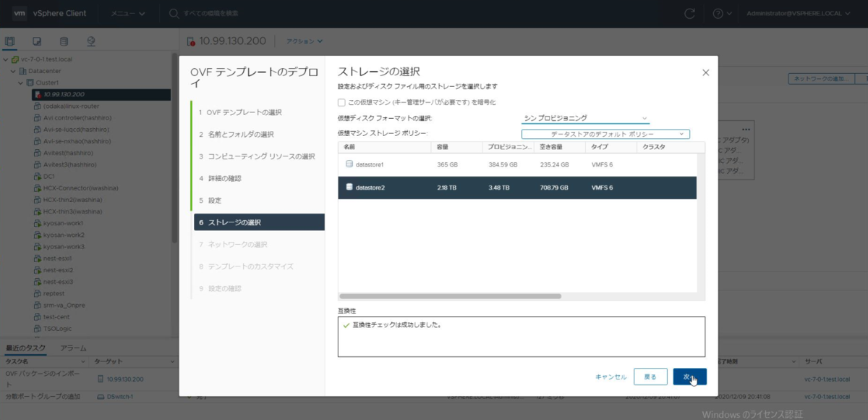Click the VM icon beside TSOLogic

[38, 328]
